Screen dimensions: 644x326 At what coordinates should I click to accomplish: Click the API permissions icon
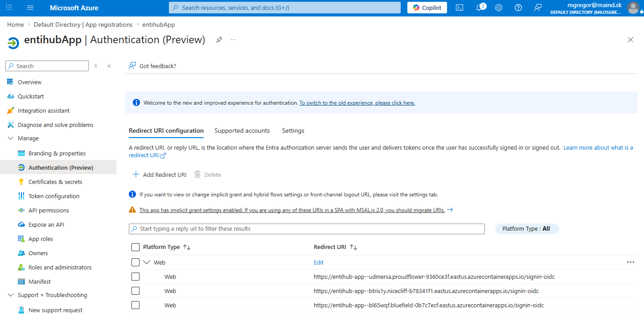(x=21, y=210)
